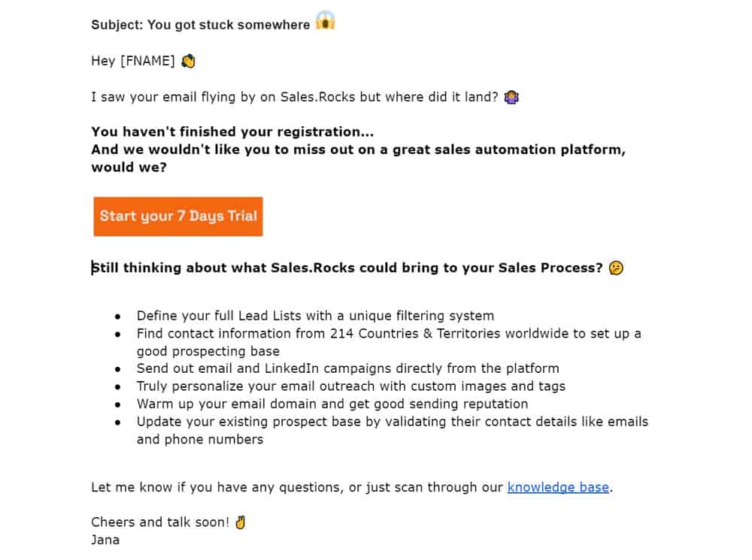752x560 pixels.
Task: Click the 'You haven't finished your registration' line
Action: (232, 132)
